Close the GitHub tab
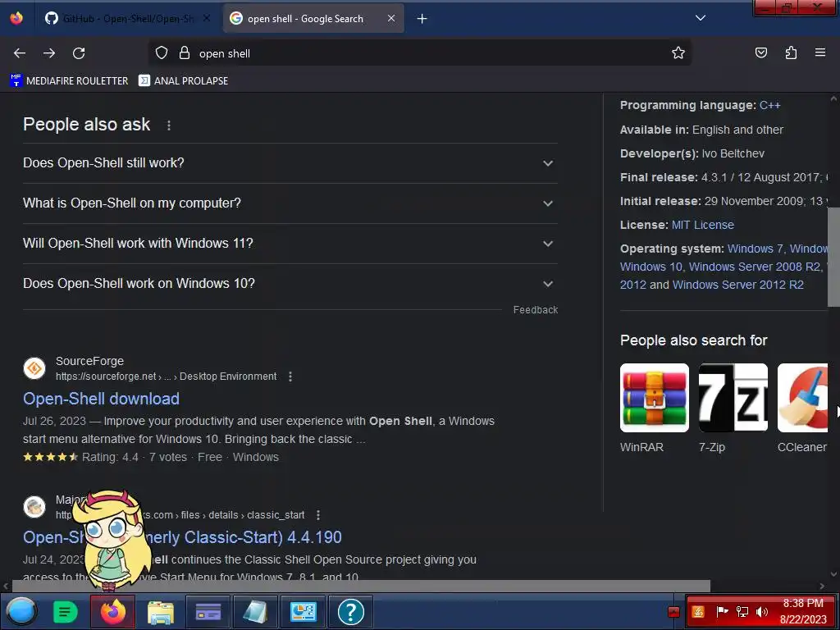Image resolution: width=840 pixels, height=630 pixels. pyautogui.click(x=207, y=19)
